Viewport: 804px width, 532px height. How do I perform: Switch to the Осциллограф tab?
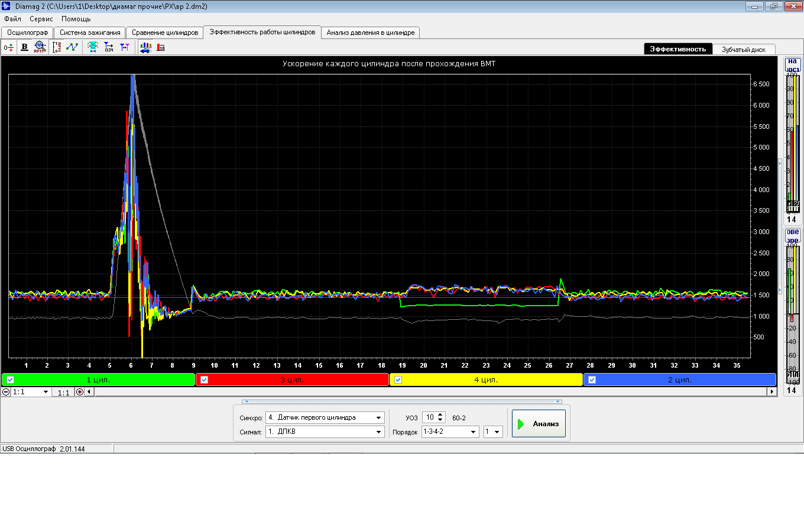27,33
